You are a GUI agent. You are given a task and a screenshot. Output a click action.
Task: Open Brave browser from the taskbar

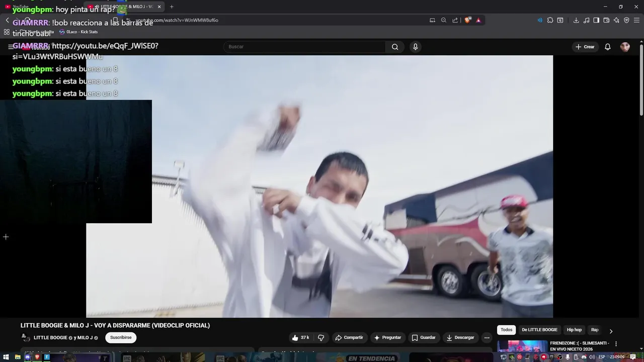tap(37, 357)
